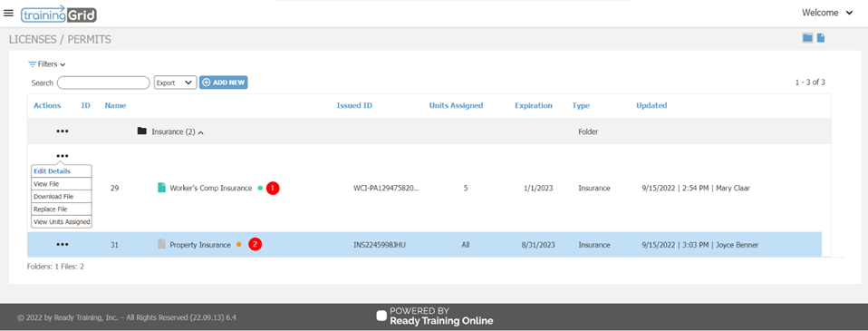Open actions ellipsis for Worker's Comp Insurance
Screen dimensions: 868x331
62,156
